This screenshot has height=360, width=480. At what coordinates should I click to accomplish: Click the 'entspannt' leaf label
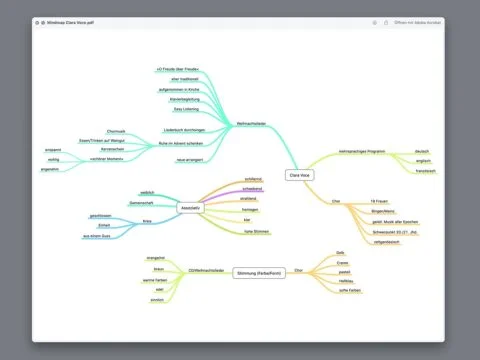point(53,150)
